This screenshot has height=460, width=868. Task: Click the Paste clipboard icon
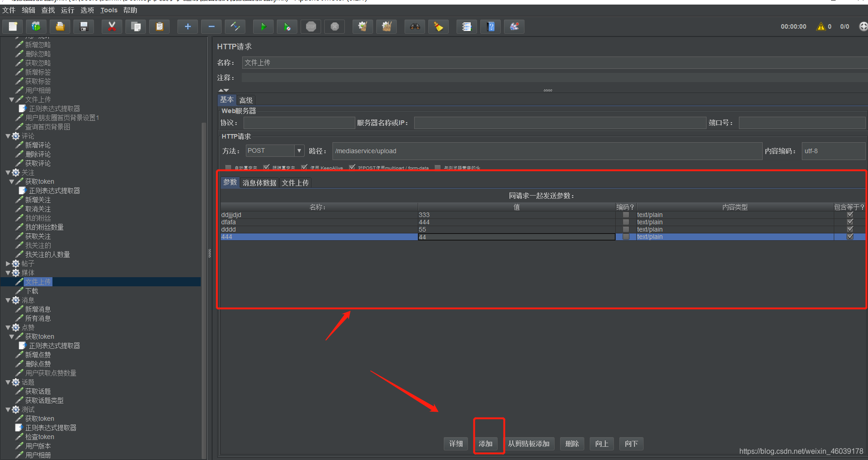[159, 26]
